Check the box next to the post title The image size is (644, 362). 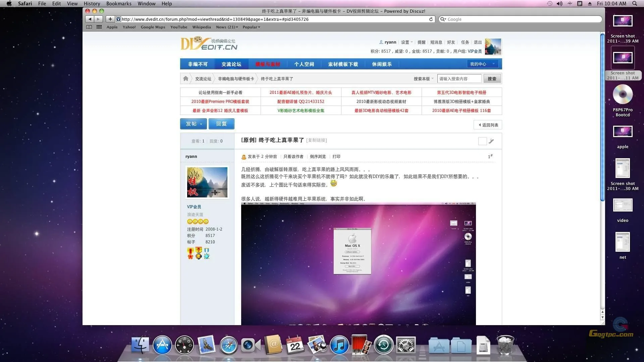tap(482, 141)
